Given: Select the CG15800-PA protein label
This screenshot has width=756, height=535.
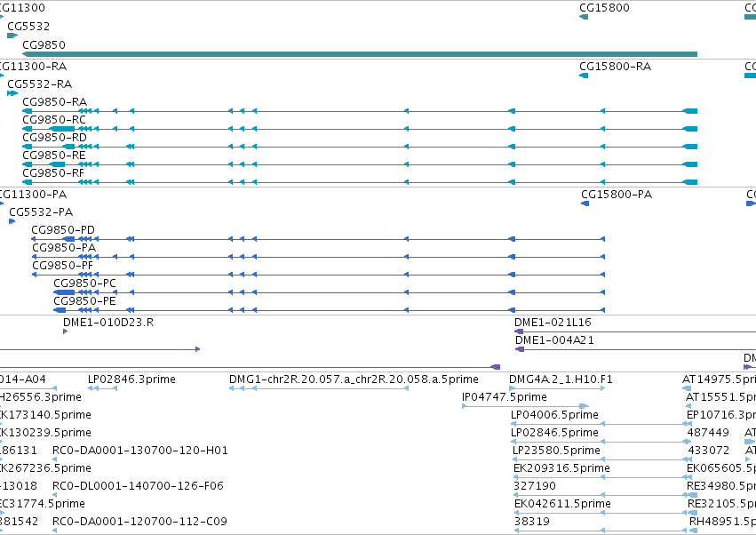Looking at the screenshot, I should coord(617,195).
